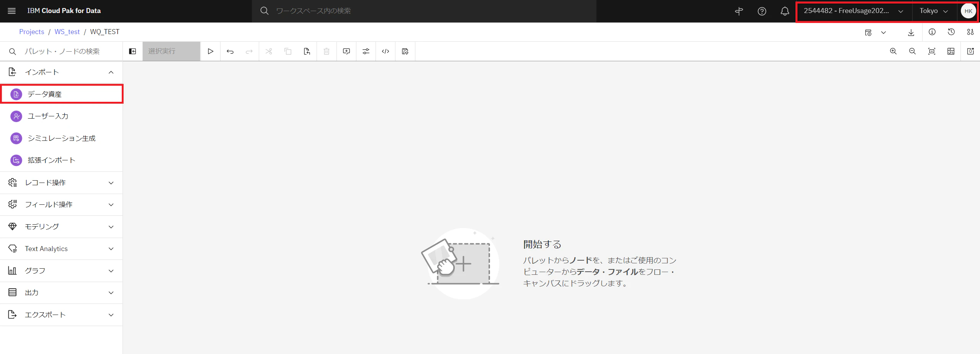Image resolution: width=980 pixels, height=354 pixels.
Task: Click the cut scissors icon
Action: 269,51
